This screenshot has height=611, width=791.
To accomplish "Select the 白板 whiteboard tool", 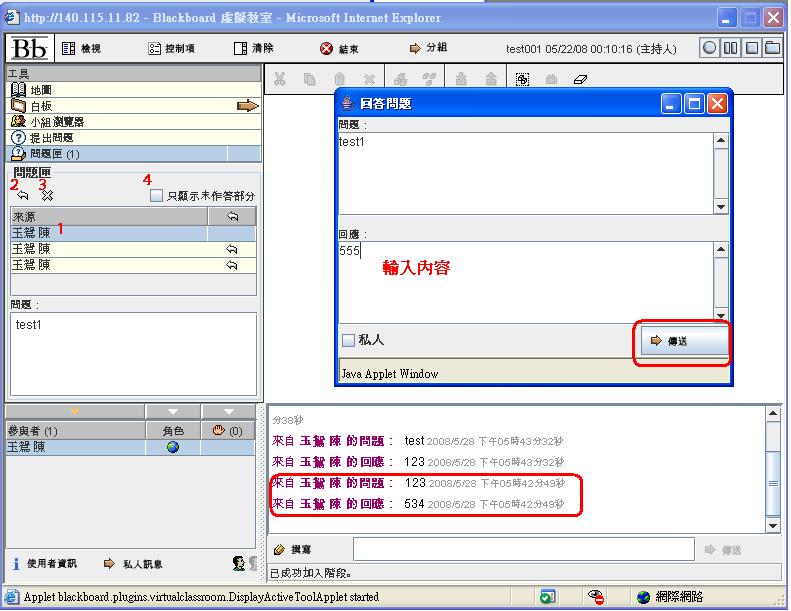I will click(x=40, y=106).
